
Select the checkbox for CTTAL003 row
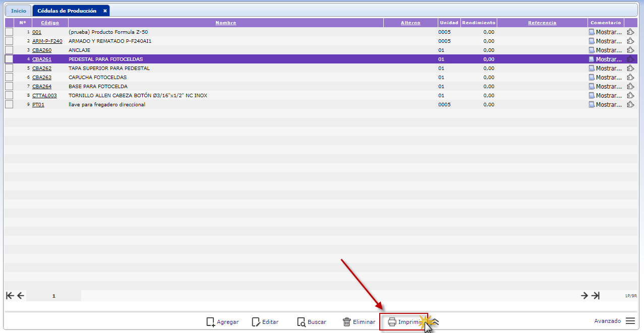pos(9,96)
